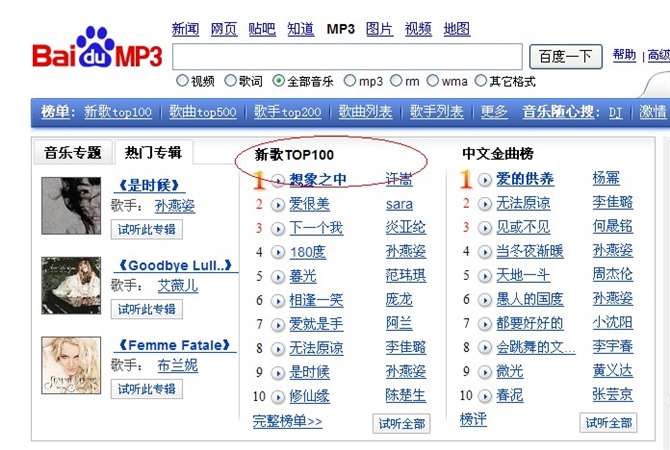Click Femme Fatale album cover thumbnail

pyautogui.click(x=71, y=365)
